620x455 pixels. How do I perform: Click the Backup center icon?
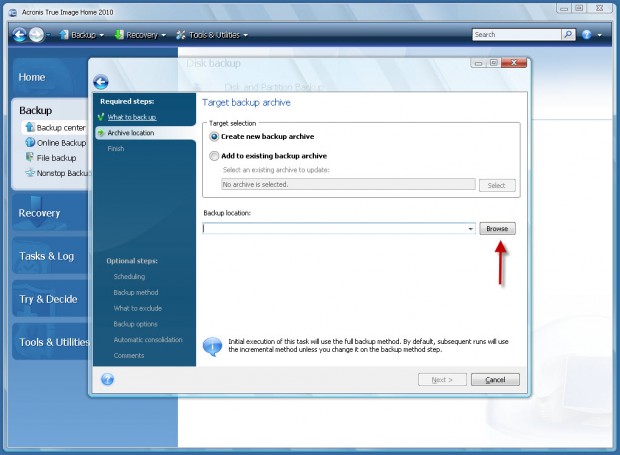click(x=30, y=127)
